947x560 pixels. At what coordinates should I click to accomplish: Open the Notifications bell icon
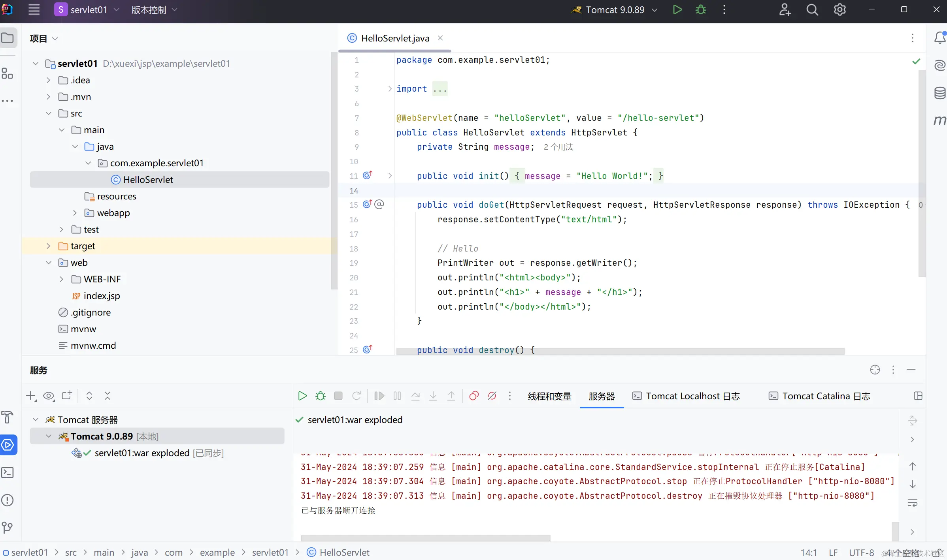pos(939,38)
